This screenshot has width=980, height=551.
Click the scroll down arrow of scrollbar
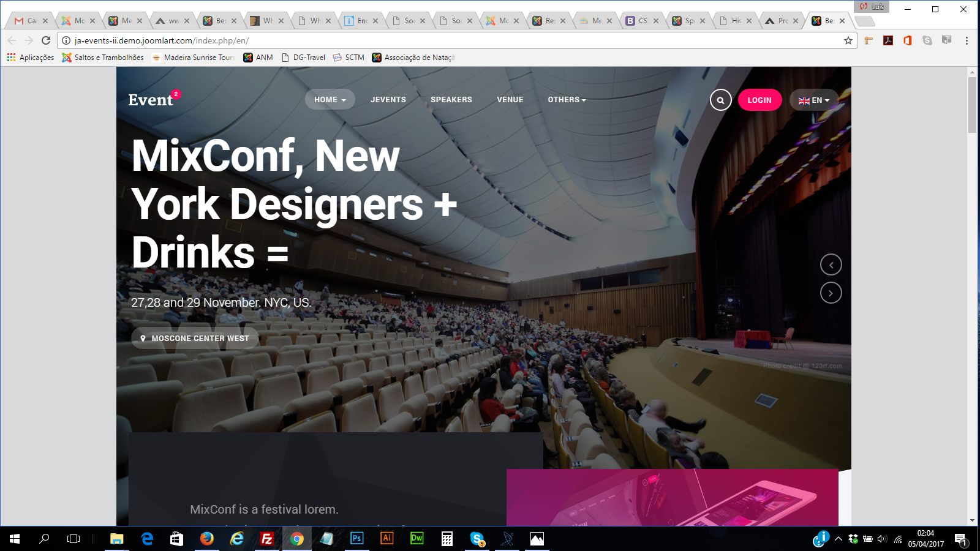pos(972,520)
